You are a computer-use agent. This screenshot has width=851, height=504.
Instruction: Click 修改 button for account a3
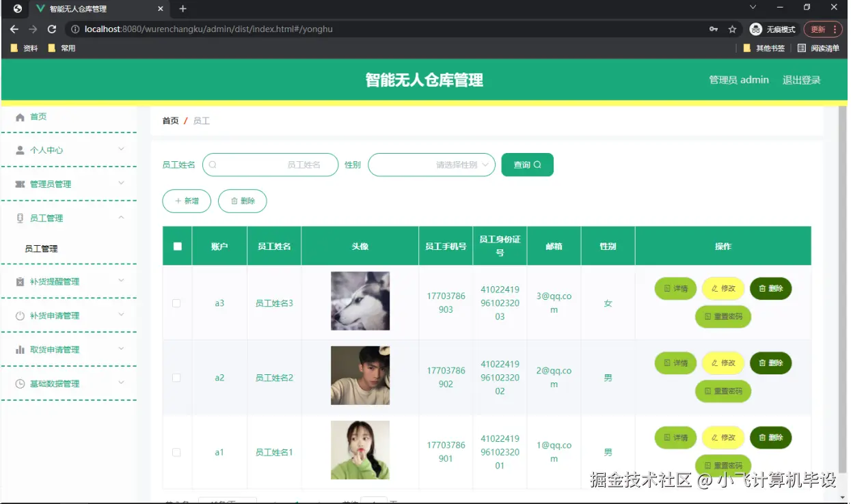click(723, 289)
